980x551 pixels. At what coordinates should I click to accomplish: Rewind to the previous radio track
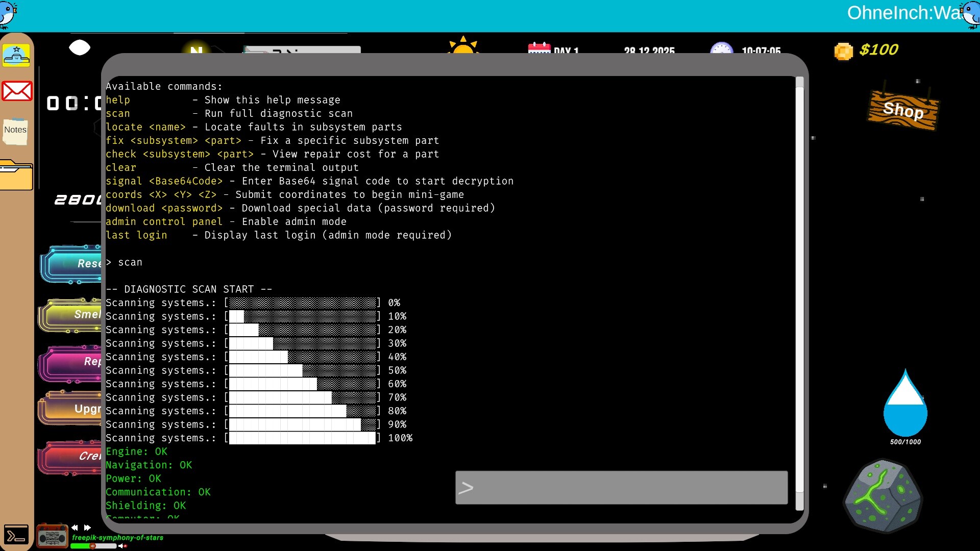click(x=75, y=528)
